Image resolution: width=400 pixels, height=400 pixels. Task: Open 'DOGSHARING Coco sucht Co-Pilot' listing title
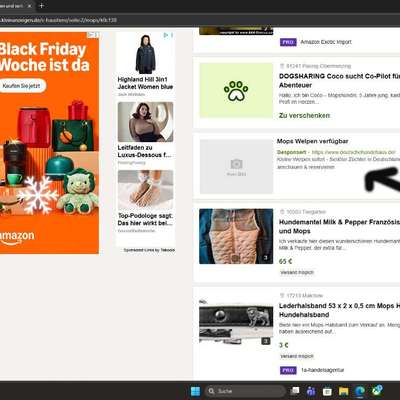(x=339, y=81)
